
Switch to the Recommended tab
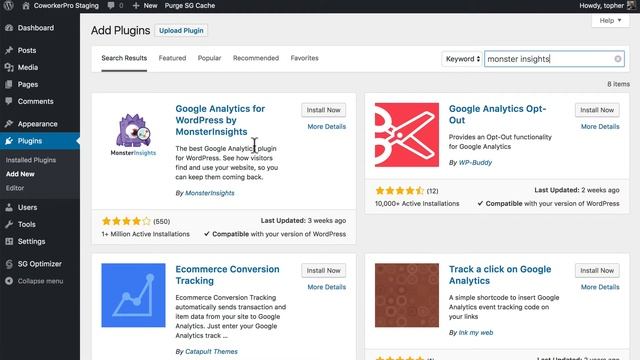pos(256,58)
